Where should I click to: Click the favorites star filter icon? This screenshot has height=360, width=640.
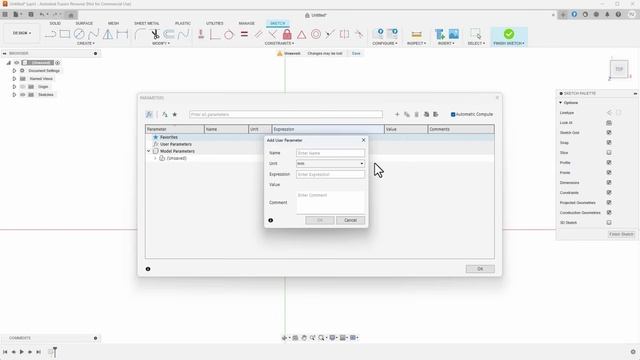(x=175, y=115)
